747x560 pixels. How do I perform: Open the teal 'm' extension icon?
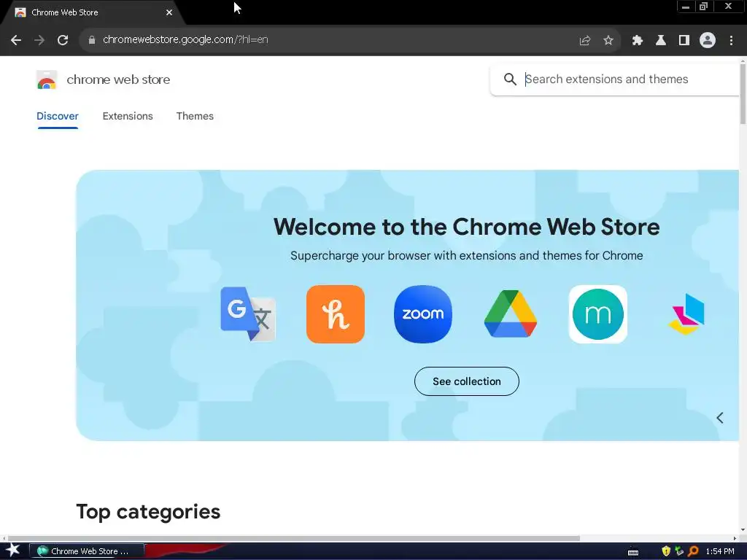tap(598, 314)
